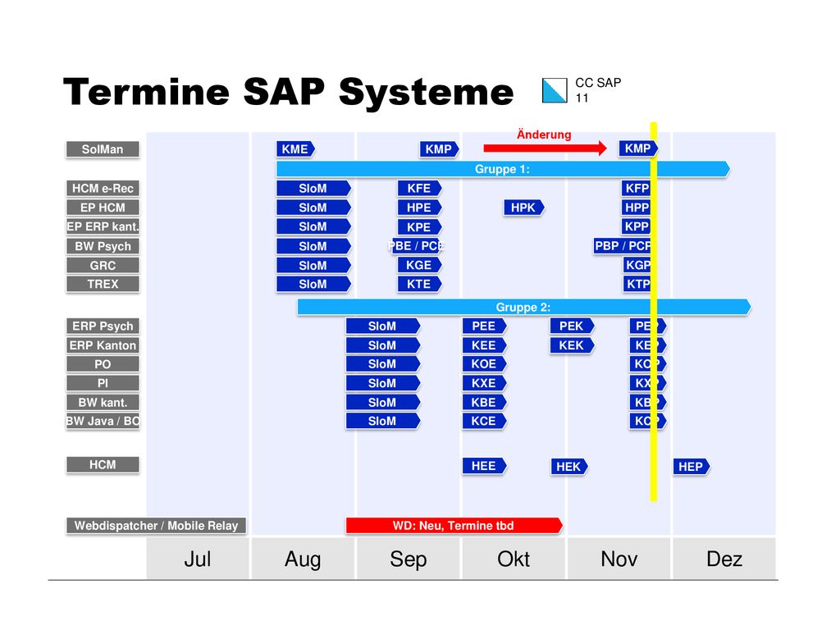Select the BW Psych row label
Screen dimensions: 840x630
[103, 246]
